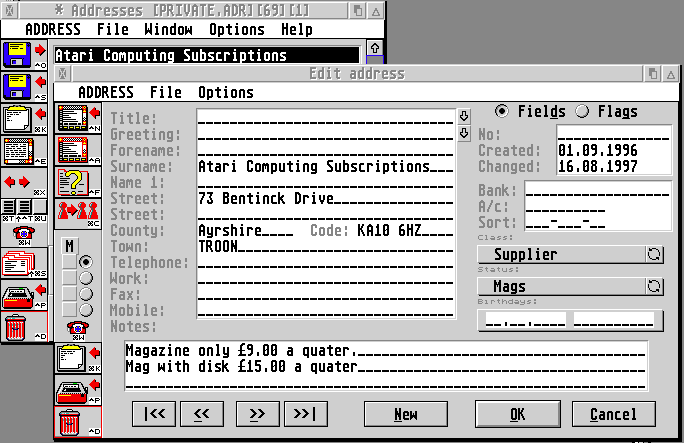Confirm the edit with the OK button
Image resolution: width=684 pixels, height=443 pixels.
pyautogui.click(x=518, y=414)
